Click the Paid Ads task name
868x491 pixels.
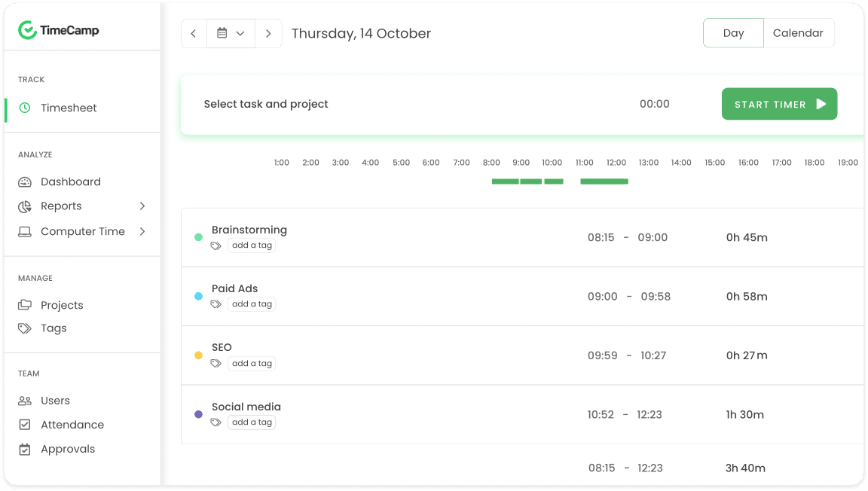[235, 288]
